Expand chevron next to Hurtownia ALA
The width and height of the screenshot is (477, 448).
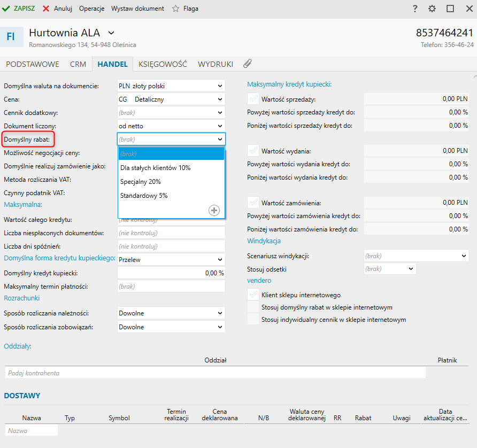(x=111, y=33)
